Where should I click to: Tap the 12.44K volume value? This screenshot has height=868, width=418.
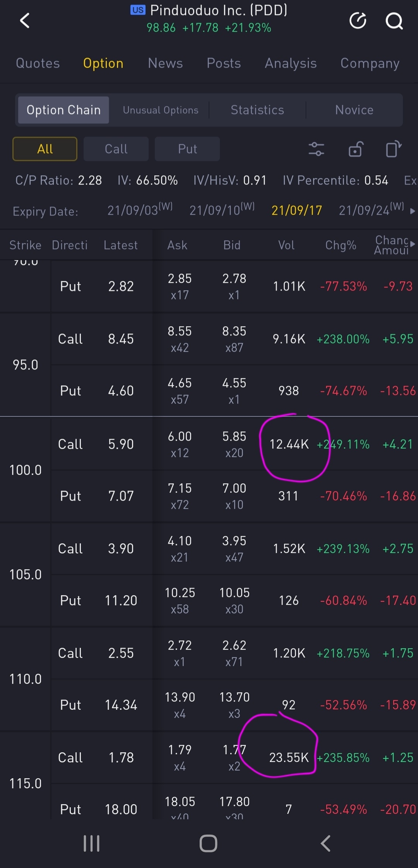coord(289,444)
